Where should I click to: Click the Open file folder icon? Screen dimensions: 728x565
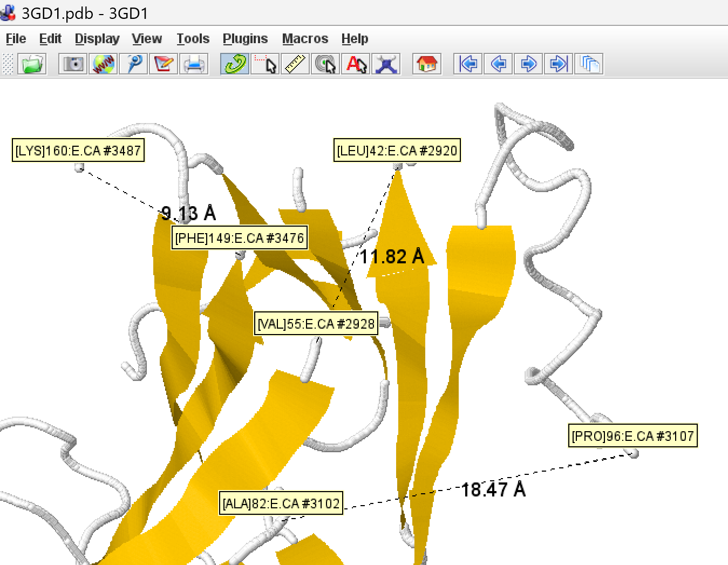click(x=32, y=64)
